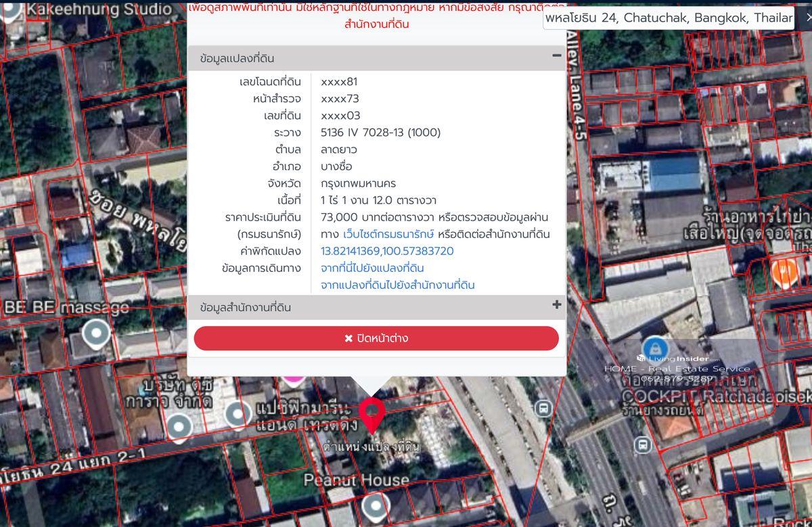Click the blue COCKPIT Ratchadapisek shop marker
This screenshot has width=812, height=527.
pyautogui.click(x=654, y=348)
